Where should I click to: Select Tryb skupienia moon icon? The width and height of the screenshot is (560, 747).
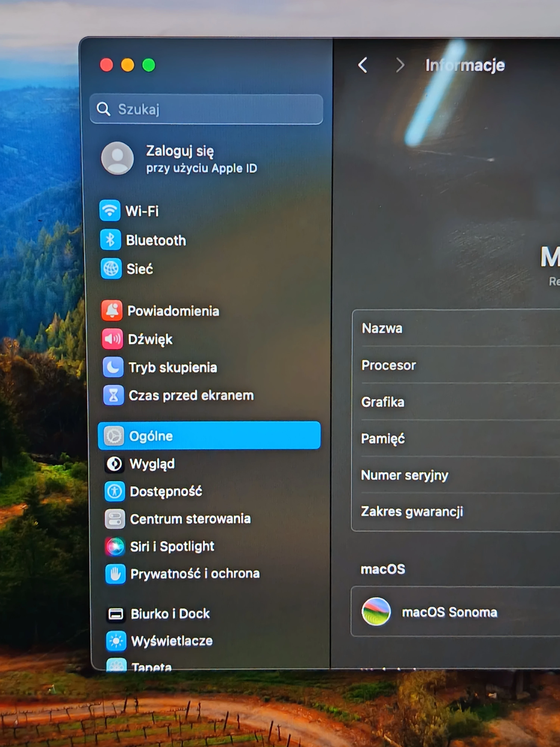point(113,367)
